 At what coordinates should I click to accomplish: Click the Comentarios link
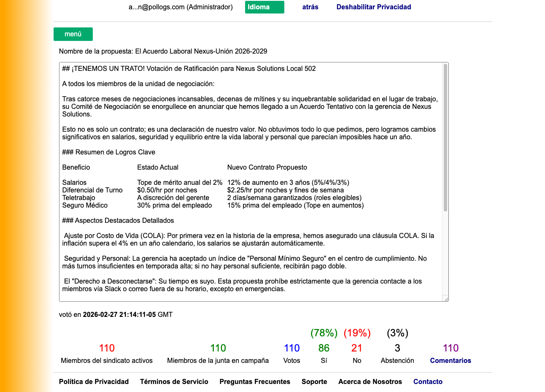click(x=451, y=361)
